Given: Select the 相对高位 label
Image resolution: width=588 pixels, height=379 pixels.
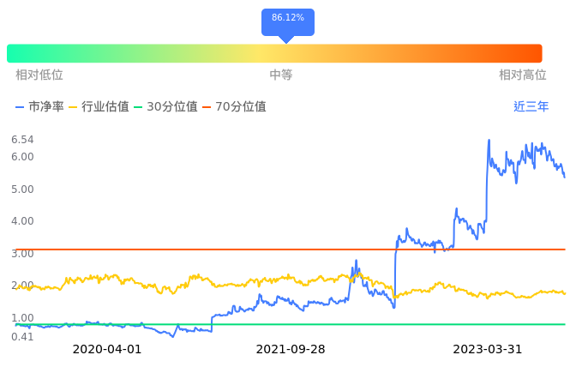Looking at the screenshot, I should (522, 75).
